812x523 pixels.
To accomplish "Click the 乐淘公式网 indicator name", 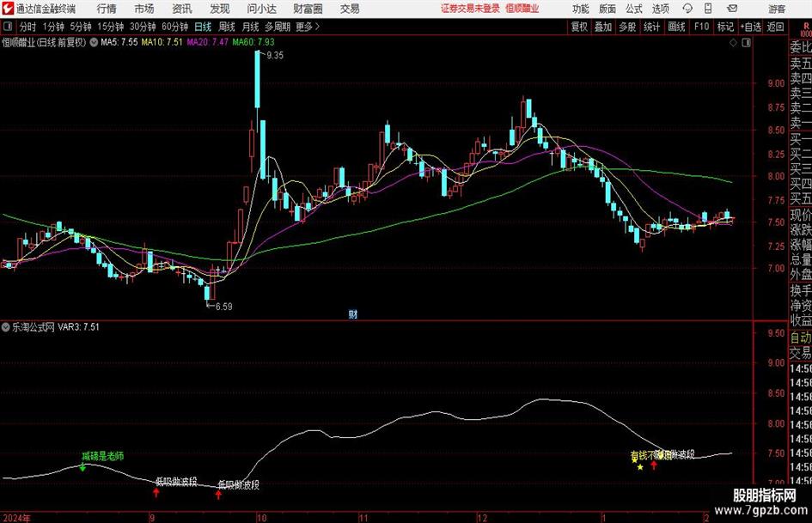I will point(34,327).
